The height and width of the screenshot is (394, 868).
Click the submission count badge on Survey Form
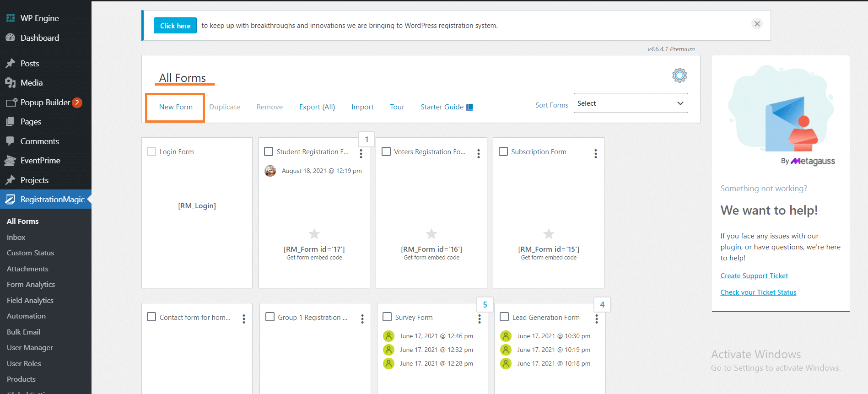[x=485, y=305]
